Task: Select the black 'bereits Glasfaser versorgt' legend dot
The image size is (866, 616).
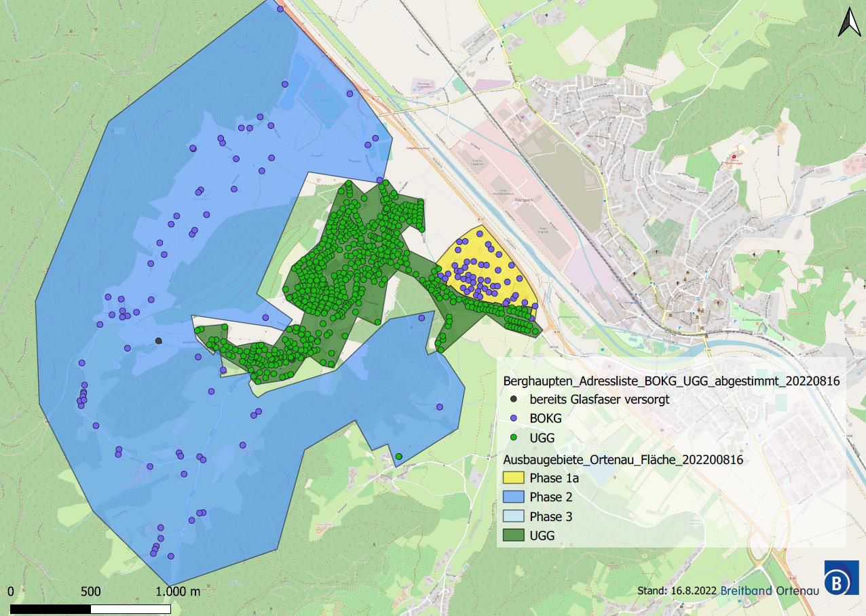Action: coord(514,400)
